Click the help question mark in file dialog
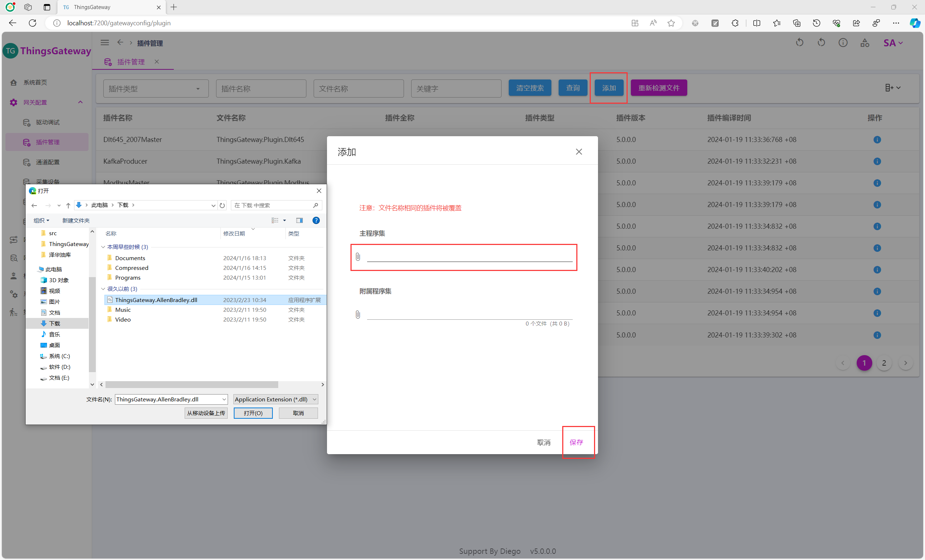The image size is (925, 560). coord(316,220)
